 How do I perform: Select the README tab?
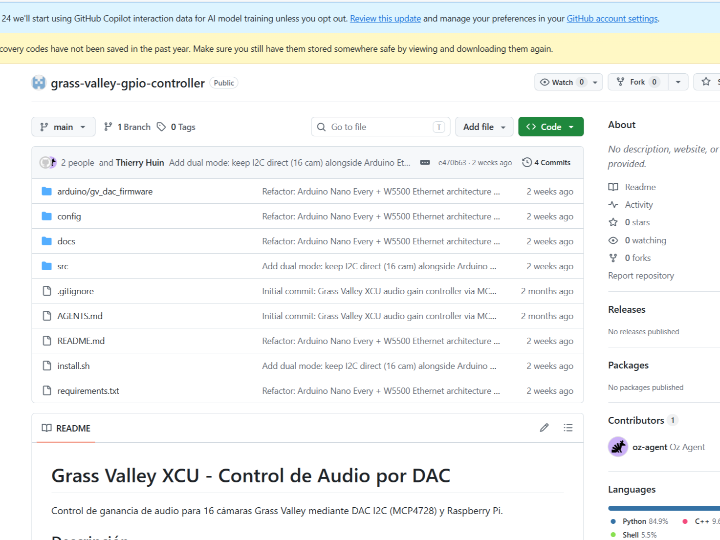click(x=66, y=428)
